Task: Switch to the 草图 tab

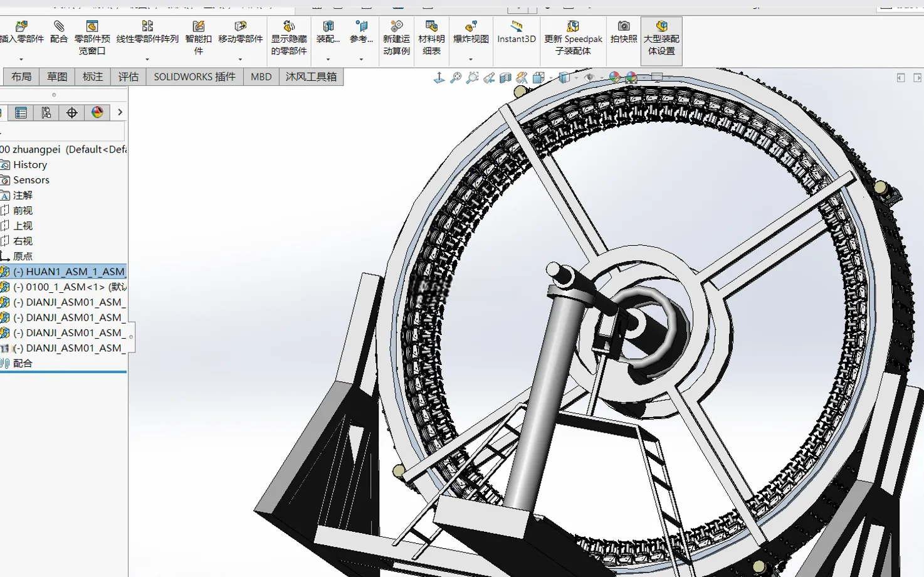Action: click(x=57, y=77)
